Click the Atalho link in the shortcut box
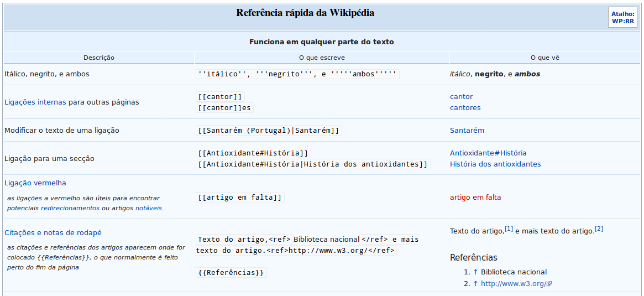The height and width of the screenshot is (296, 644). click(622, 14)
